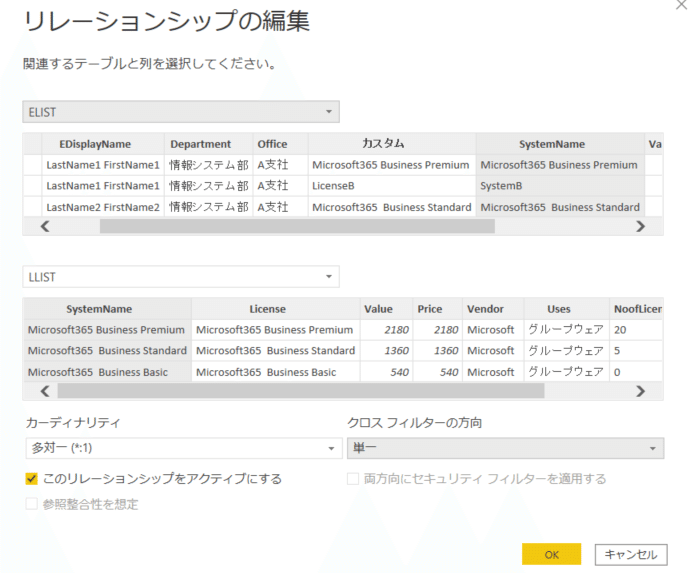Click LastName2 FirstName2 cell in ELIST
691x573 pixels.
coord(103,207)
